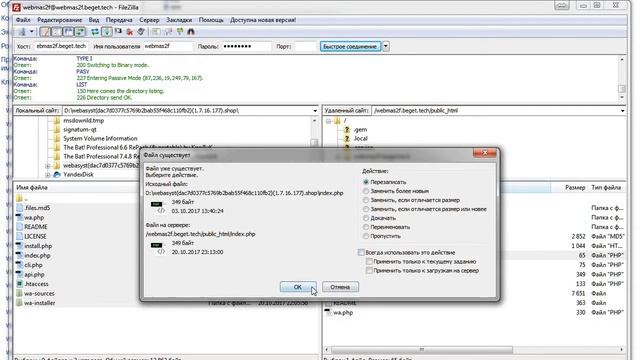Image resolution: width=640 pixels, height=360 pixels.
Task: Open the Передача menu
Action: 119,20
